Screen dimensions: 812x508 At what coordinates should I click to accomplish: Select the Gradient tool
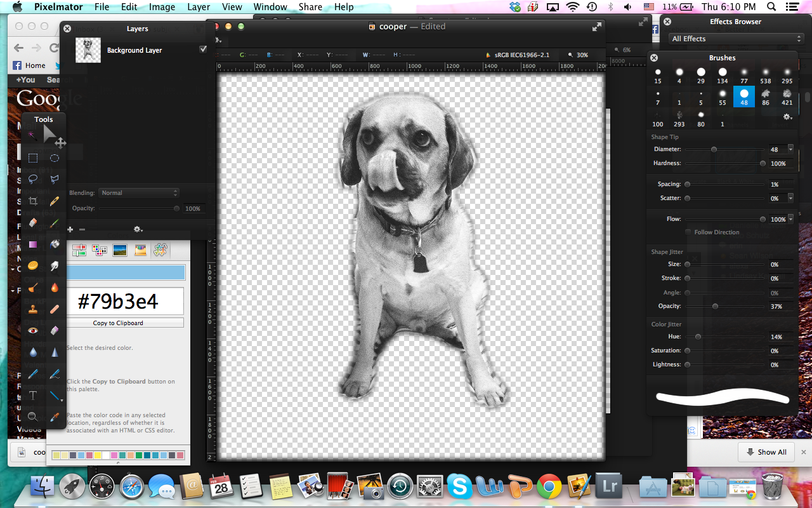pos(33,244)
